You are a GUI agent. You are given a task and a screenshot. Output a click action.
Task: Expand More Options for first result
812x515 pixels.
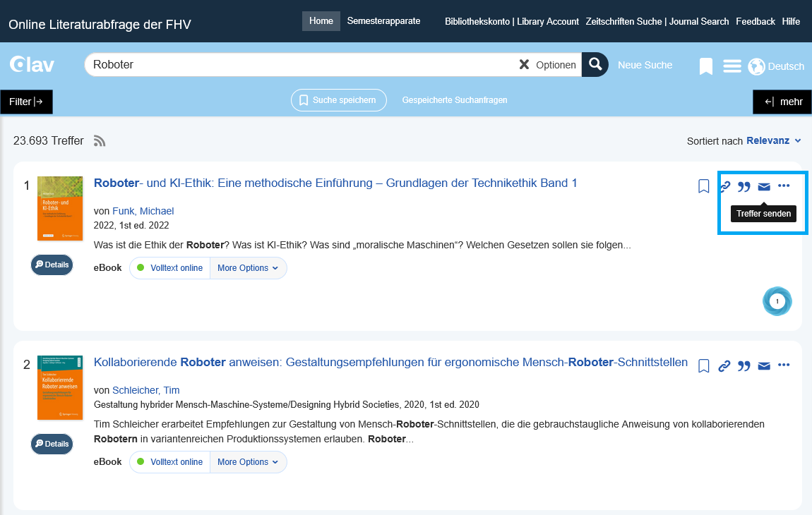coord(248,268)
